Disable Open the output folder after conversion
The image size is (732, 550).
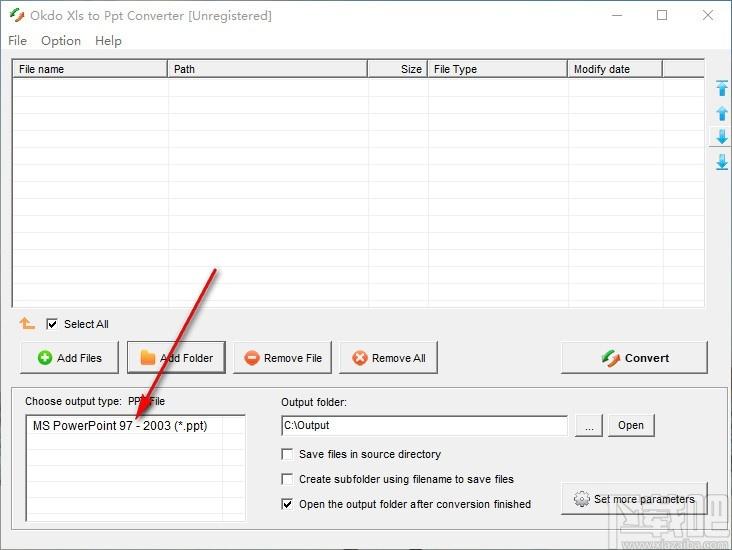(x=287, y=504)
